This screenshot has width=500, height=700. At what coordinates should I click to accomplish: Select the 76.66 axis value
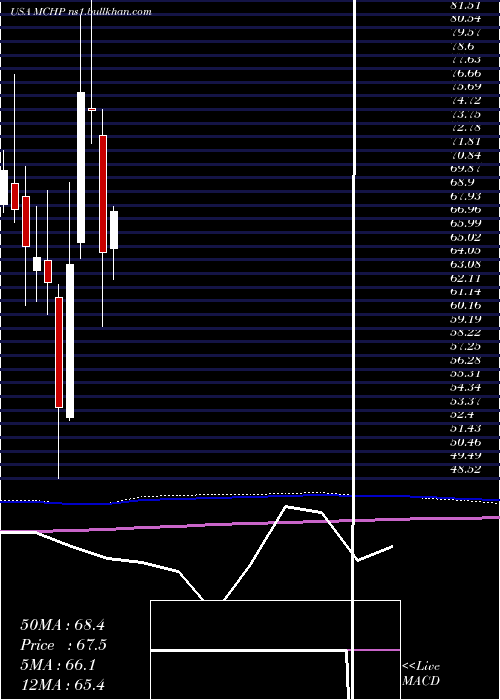pos(465,74)
